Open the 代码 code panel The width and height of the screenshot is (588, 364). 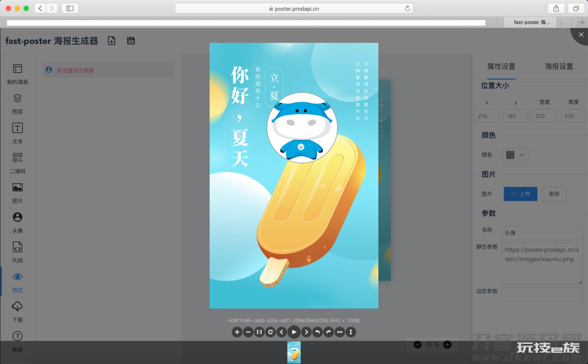click(17, 252)
